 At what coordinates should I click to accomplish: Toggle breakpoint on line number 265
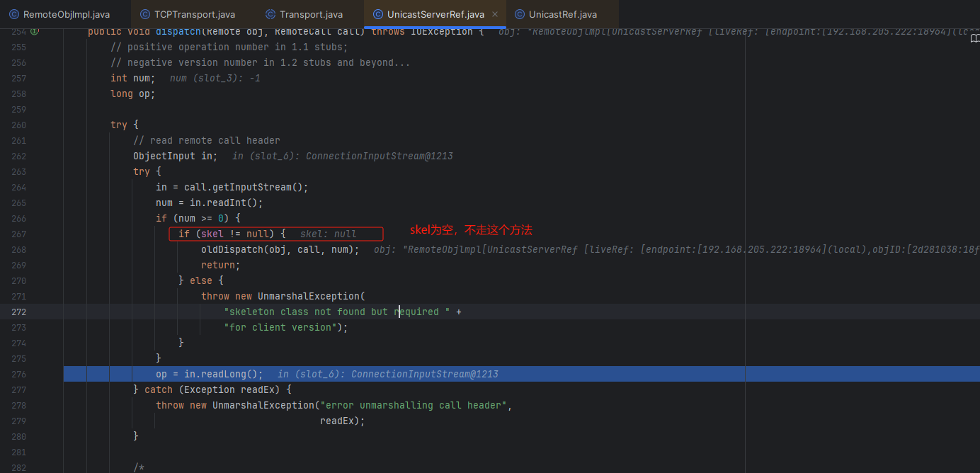pyautogui.click(x=18, y=203)
